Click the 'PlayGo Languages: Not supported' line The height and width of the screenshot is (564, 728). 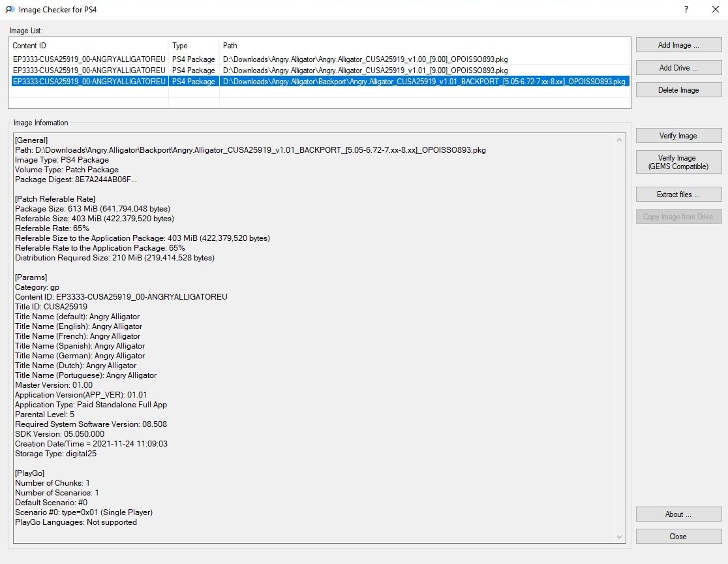pos(76,522)
